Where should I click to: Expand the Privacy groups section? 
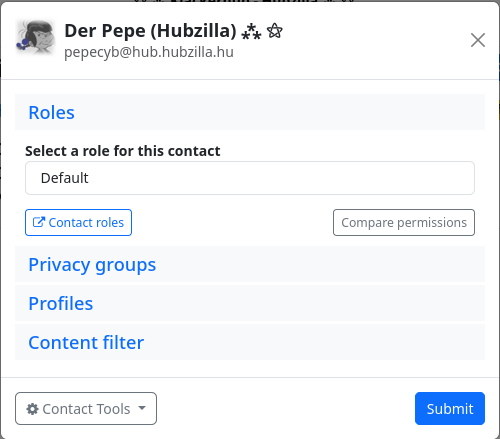(92, 265)
